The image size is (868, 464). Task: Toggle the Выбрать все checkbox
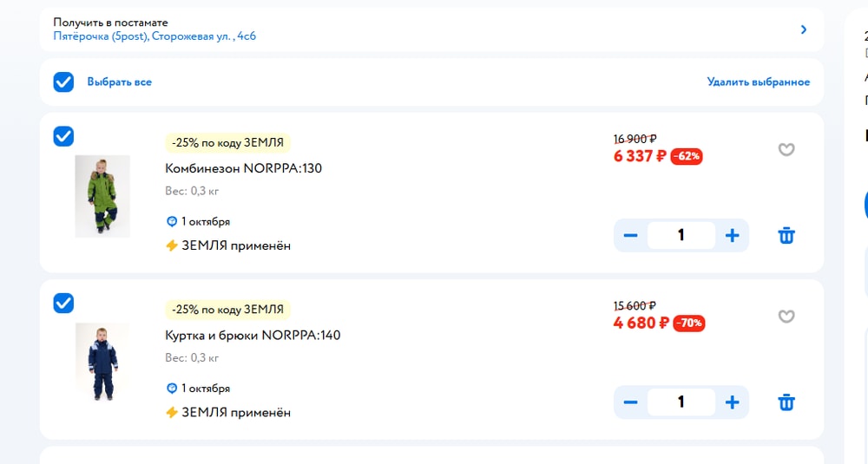63,82
